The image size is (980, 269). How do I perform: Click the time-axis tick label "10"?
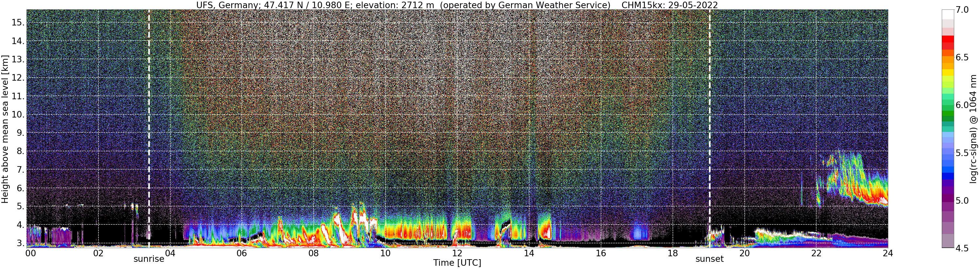point(385,253)
